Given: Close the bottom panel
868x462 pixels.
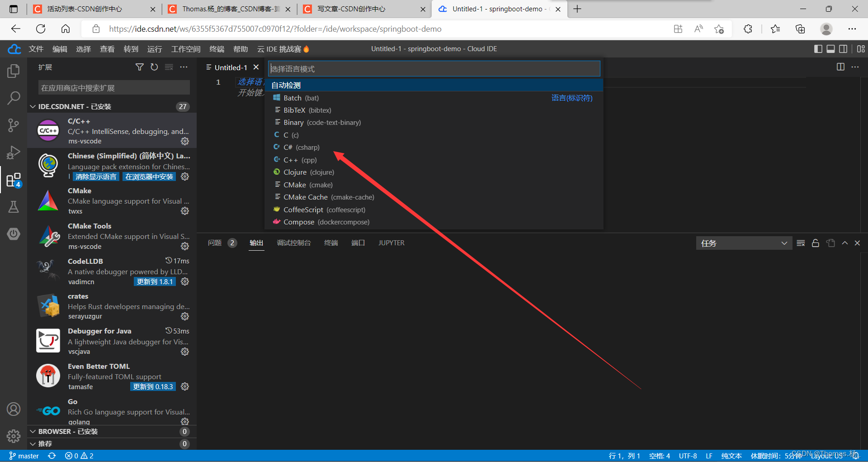Looking at the screenshot, I should point(857,243).
